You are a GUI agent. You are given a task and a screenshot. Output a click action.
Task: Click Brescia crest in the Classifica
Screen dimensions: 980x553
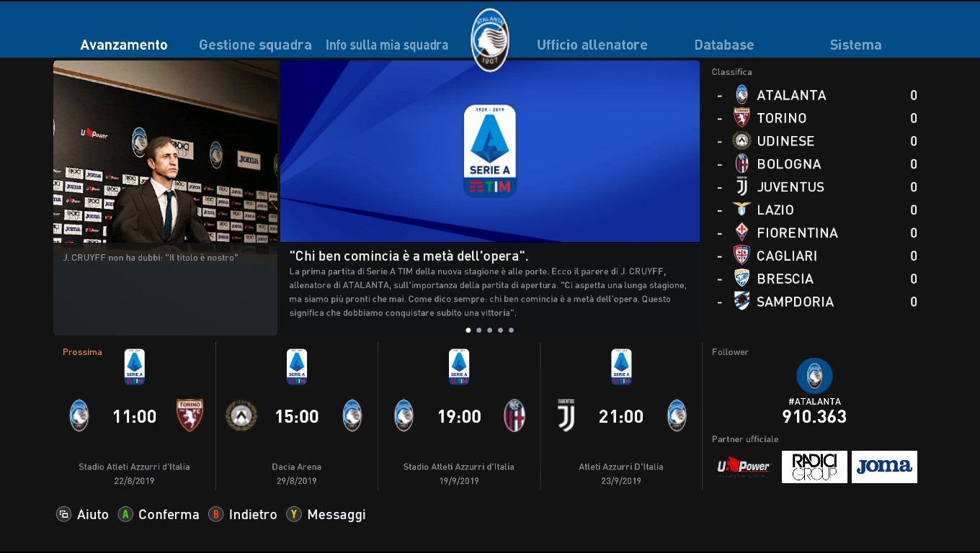(x=741, y=279)
